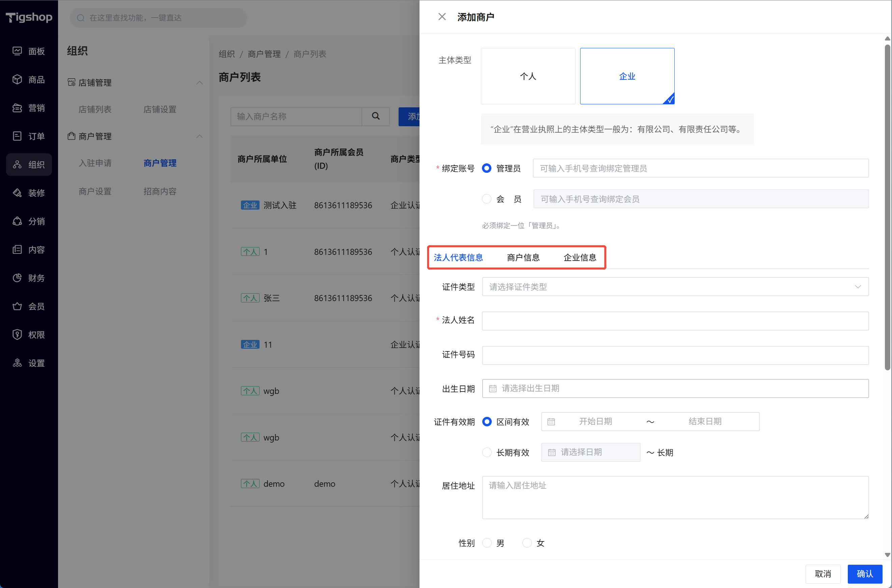Click the magnifier search button for merchant name
892x588 pixels.
point(376,116)
